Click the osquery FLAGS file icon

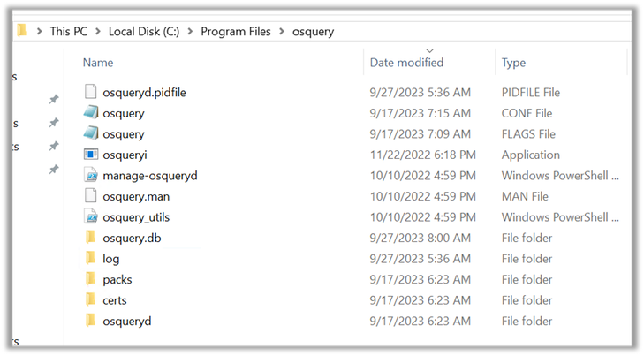(91, 133)
